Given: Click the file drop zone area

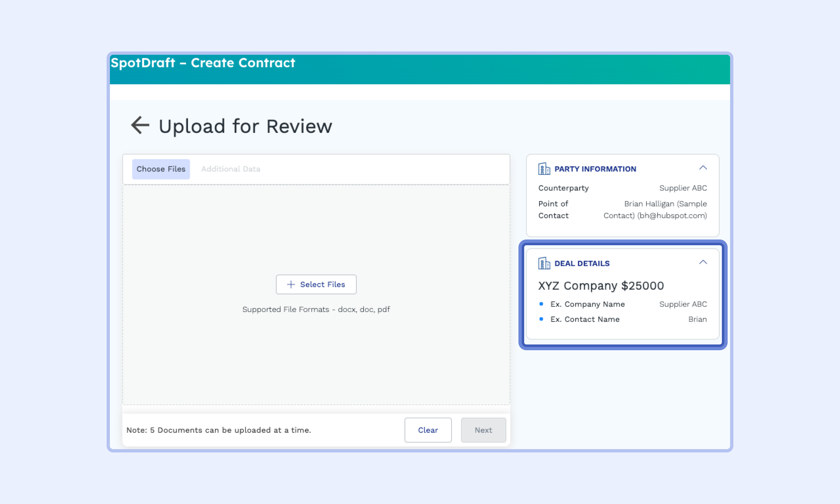Looking at the screenshot, I should coord(316,231).
